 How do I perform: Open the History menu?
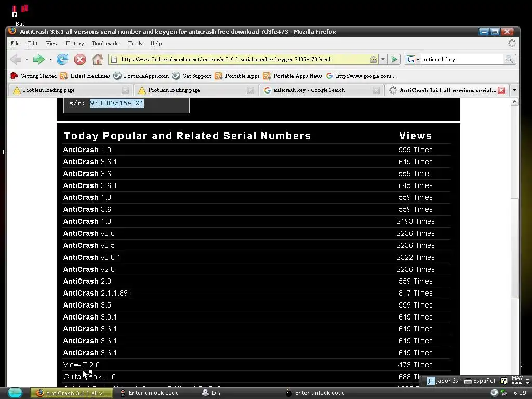click(75, 44)
